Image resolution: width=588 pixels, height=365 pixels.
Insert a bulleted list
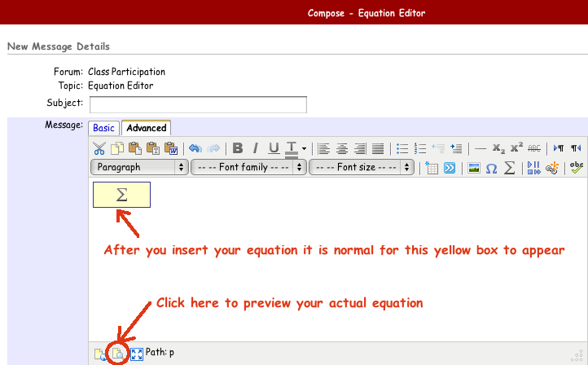click(x=402, y=149)
